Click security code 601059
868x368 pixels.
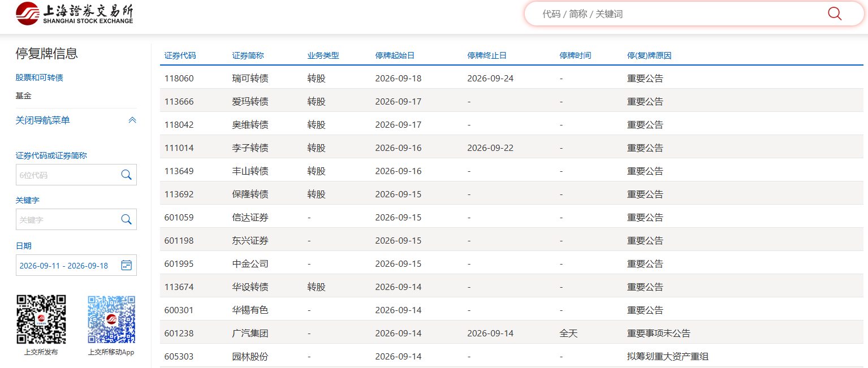[x=179, y=218]
